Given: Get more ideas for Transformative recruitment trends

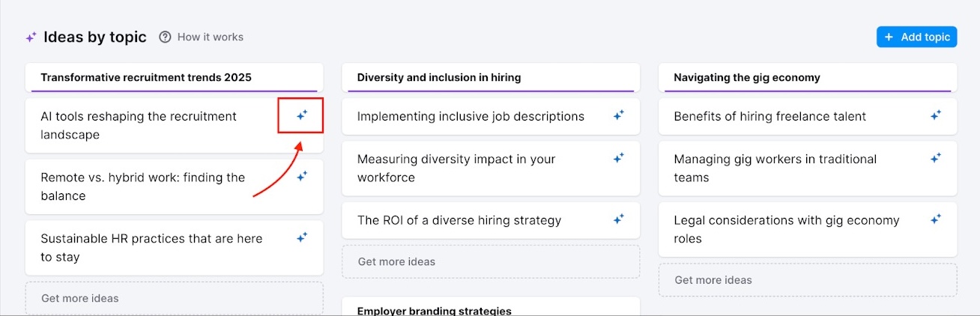Looking at the screenshot, I should (80, 298).
